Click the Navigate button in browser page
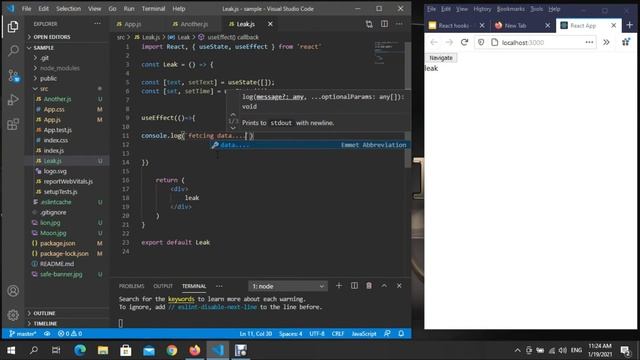Screen dimensions: 640x360 tap(441, 58)
